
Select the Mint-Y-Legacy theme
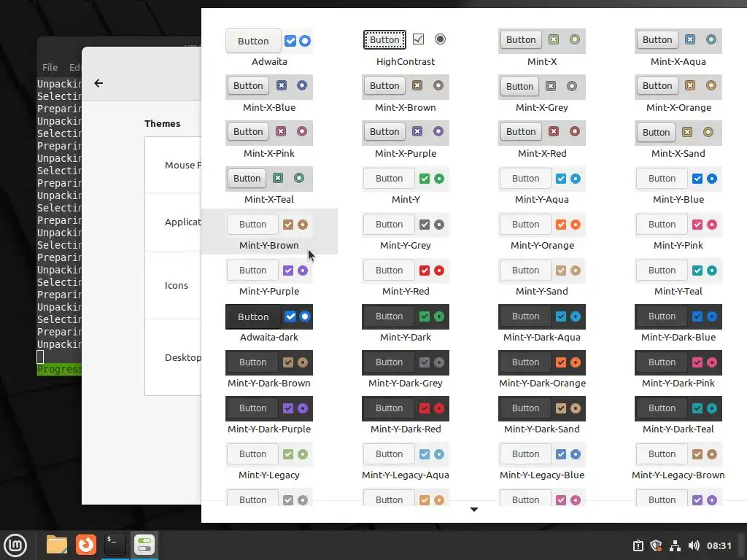(269, 462)
